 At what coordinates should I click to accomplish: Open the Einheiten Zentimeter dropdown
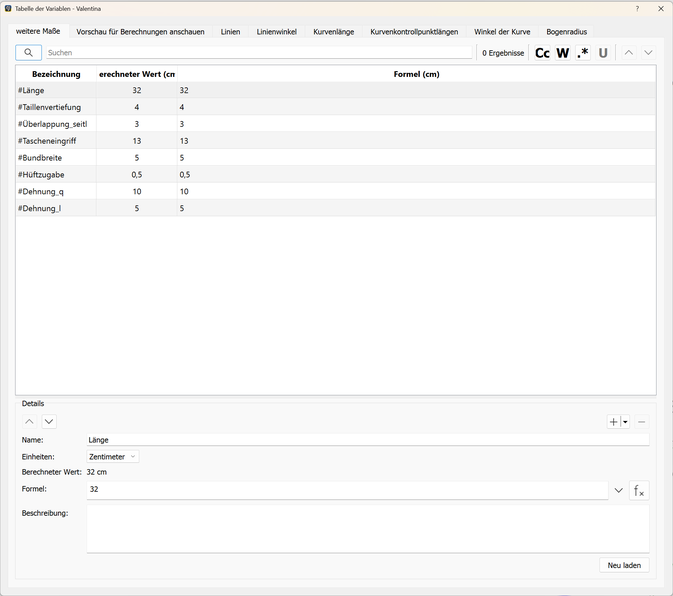112,457
